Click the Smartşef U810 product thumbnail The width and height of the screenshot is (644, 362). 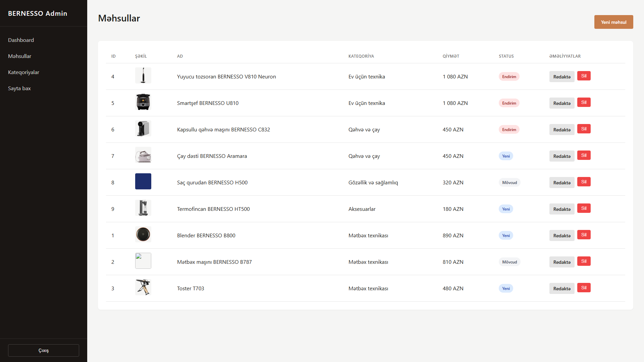tap(143, 102)
